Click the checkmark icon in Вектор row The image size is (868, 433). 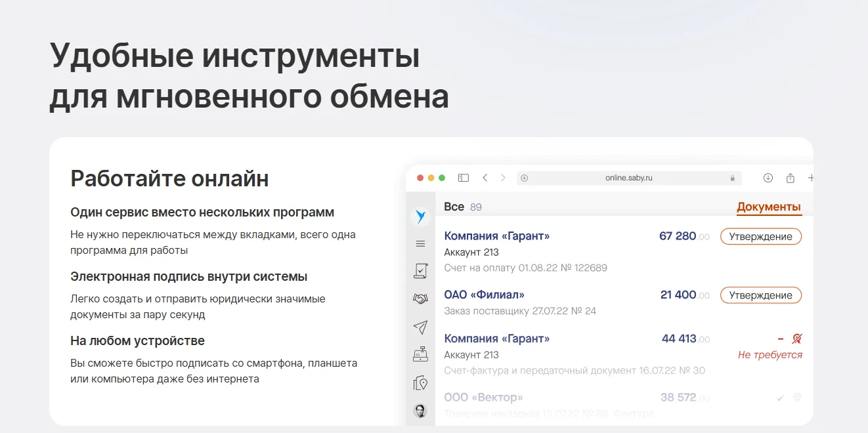[x=781, y=398]
